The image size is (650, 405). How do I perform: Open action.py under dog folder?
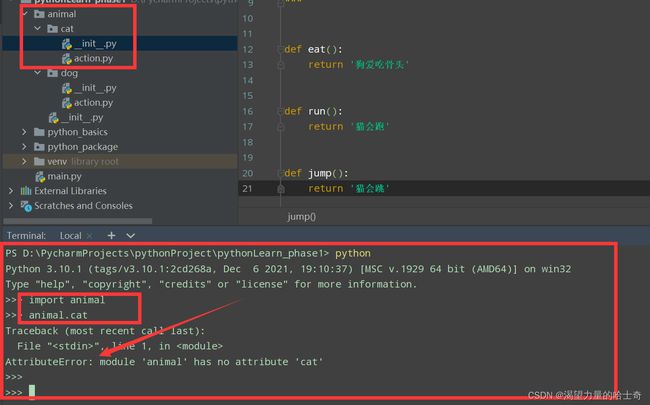(93, 102)
